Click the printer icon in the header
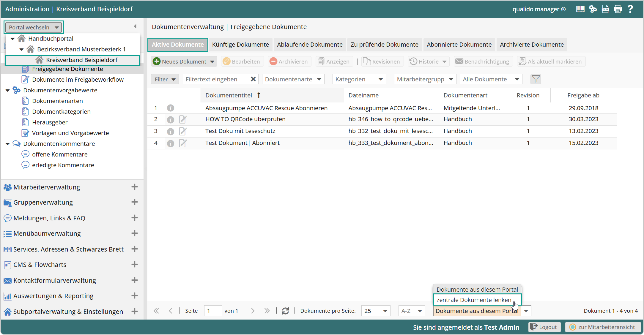 tap(618, 9)
